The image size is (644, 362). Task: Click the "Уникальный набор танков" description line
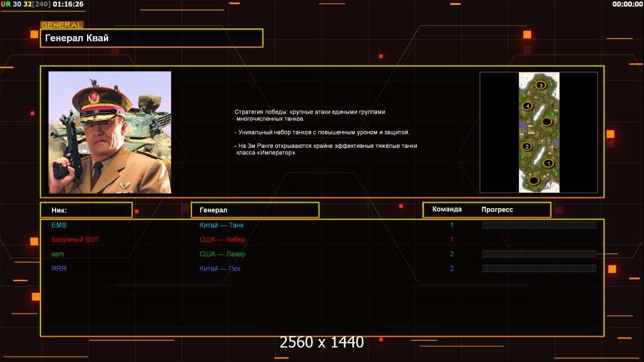(322, 132)
